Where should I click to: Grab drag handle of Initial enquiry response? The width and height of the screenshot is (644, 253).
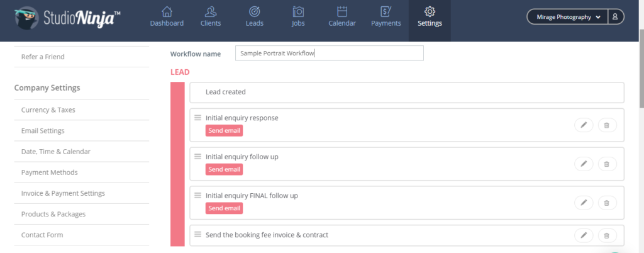pos(197,118)
